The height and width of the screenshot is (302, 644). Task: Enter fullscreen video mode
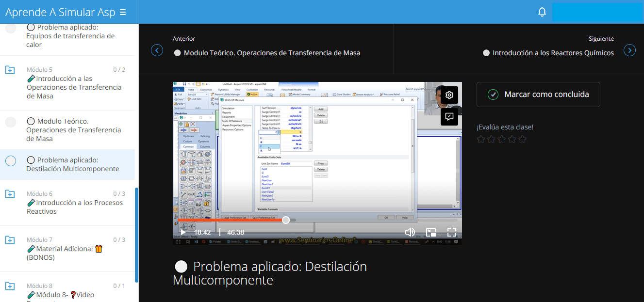452,232
